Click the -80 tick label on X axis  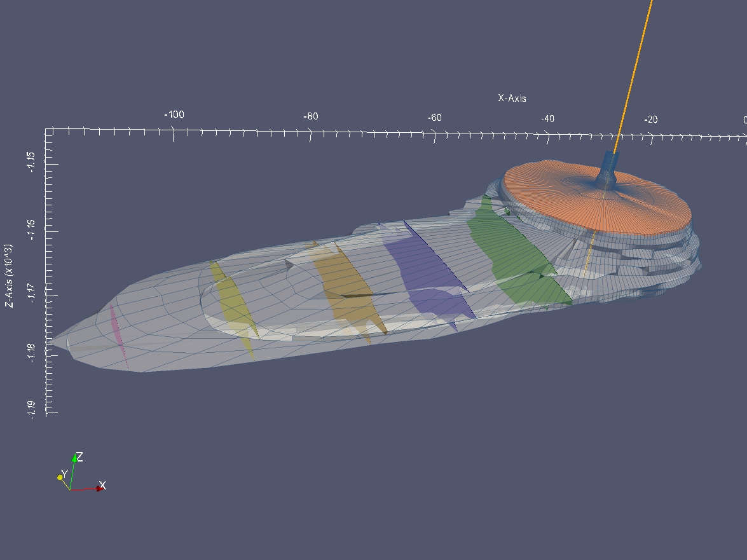(x=311, y=116)
